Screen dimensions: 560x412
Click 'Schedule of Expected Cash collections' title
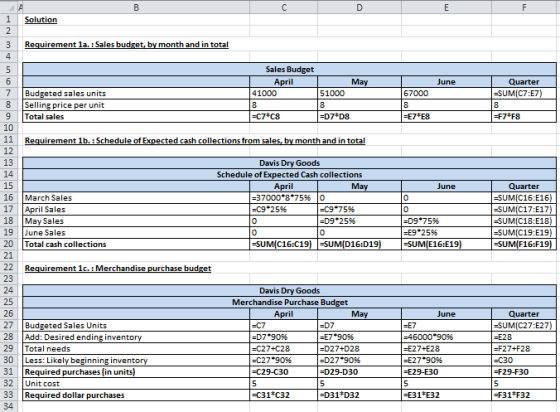point(289,175)
